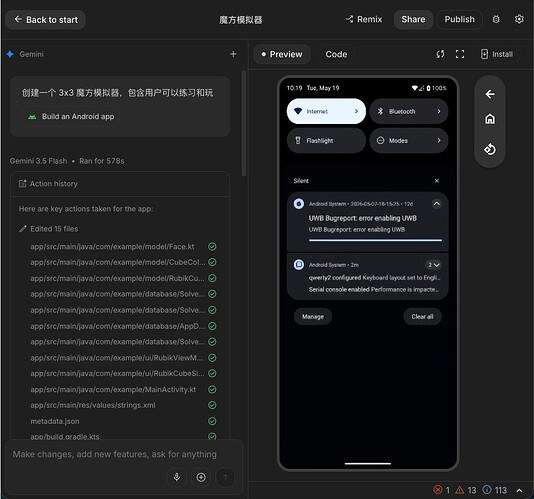Click the emulator back arrow icon

[x=490, y=94]
